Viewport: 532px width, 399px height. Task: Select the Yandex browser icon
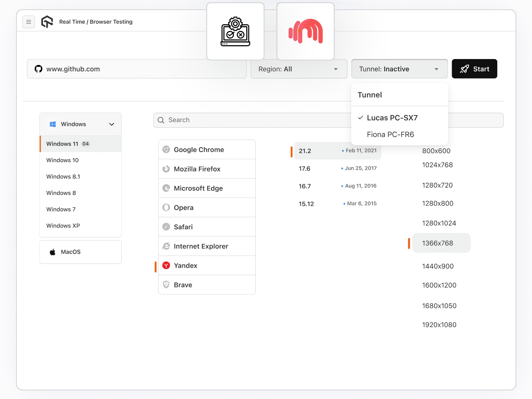tap(166, 266)
